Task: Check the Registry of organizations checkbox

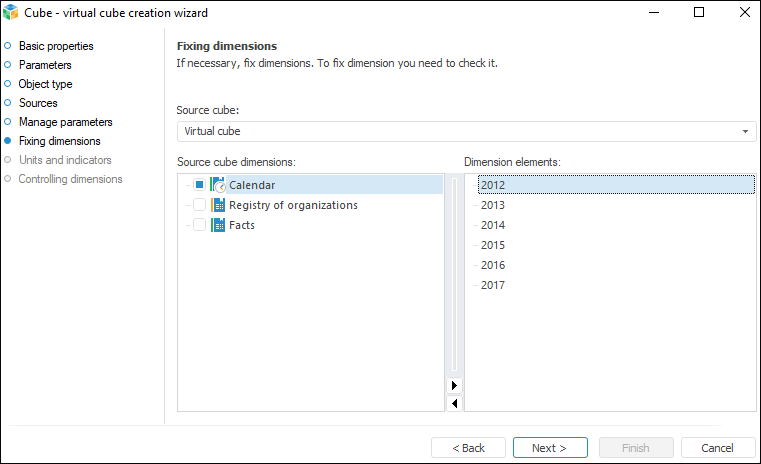Action: [200, 205]
